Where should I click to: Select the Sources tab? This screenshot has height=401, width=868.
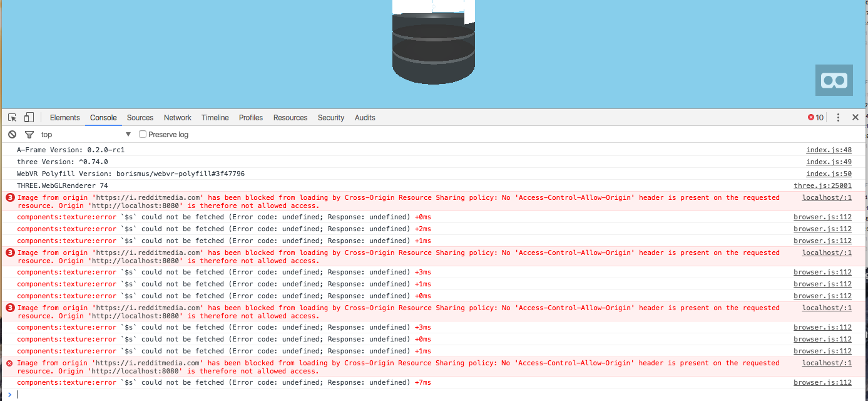(x=140, y=117)
